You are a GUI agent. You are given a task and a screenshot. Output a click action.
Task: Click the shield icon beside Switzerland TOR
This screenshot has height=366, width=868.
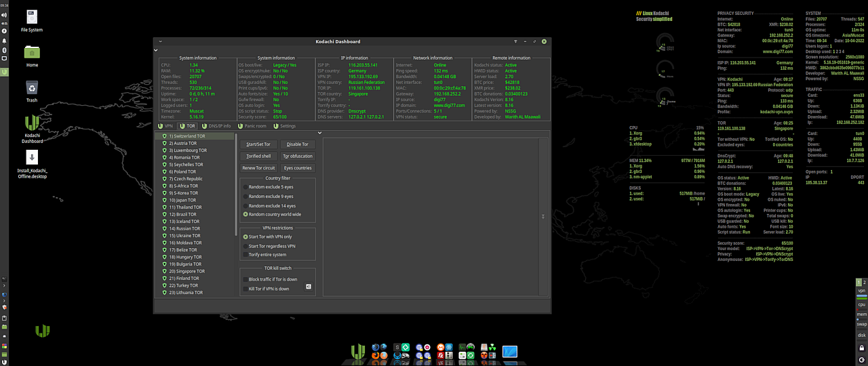[164, 136]
